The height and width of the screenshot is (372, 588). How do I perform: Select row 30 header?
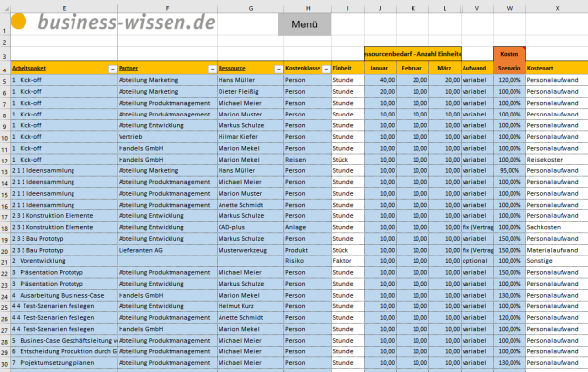(5, 364)
